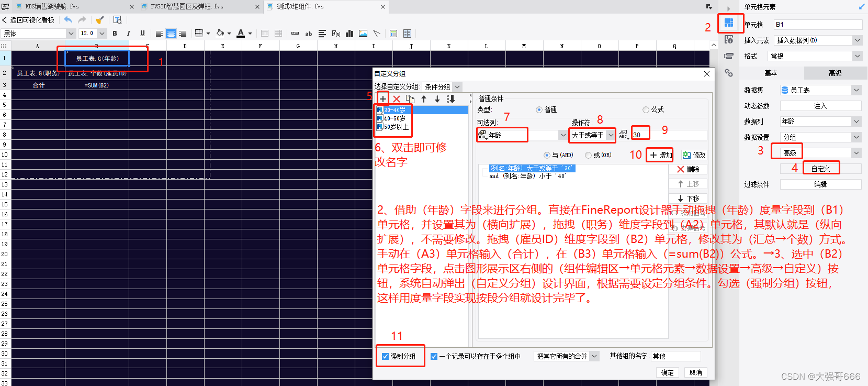Select the 普通 type radio button
The image size is (868, 386).
click(539, 109)
